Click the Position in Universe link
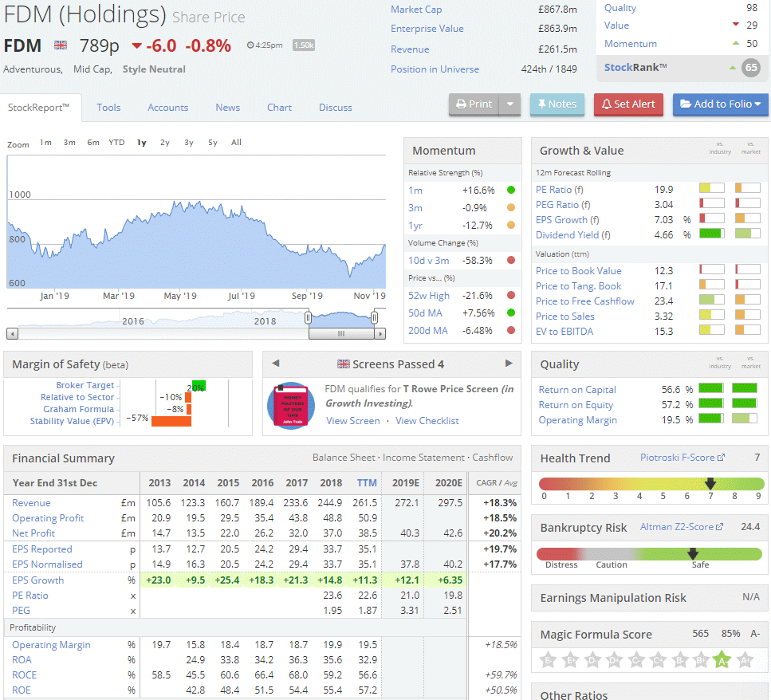The width and height of the screenshot is (771, 700). tap(435, 69)
